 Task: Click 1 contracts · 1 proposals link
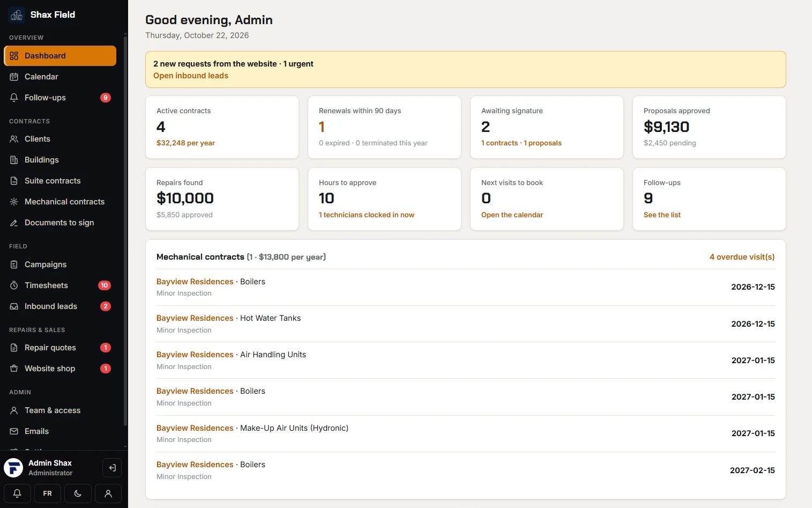click(x=522, y=143)
